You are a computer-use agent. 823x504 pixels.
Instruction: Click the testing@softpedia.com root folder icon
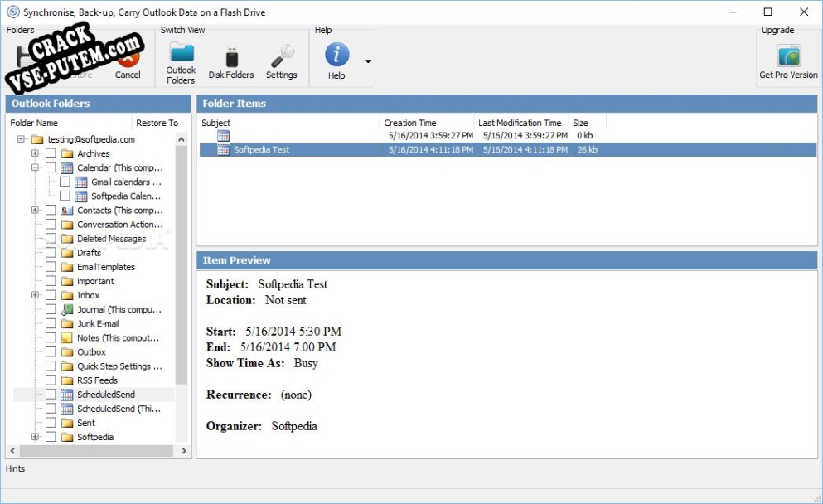coord(37,139)
